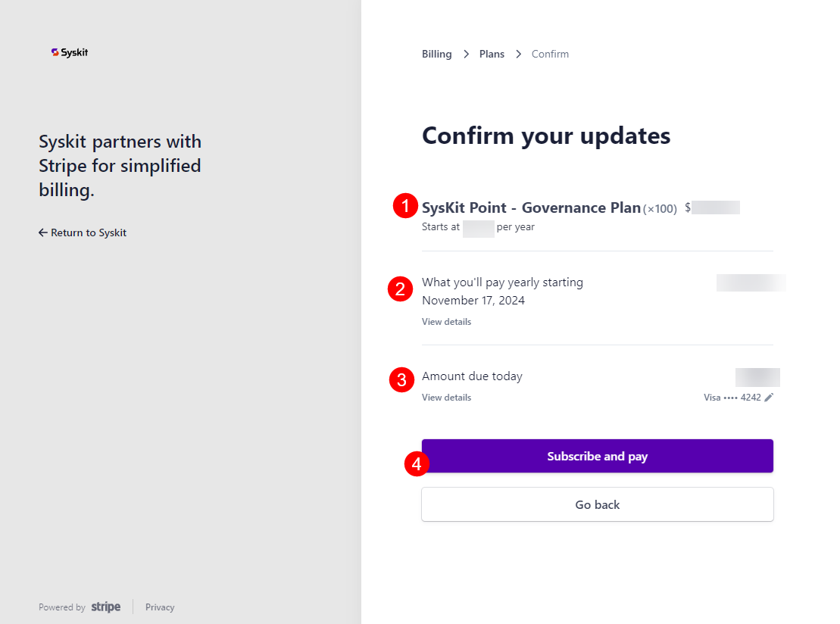This screenshot has height=624, width=840.
Task: Click the red numbered badge 1
Action: pyautogui.click(x=404, y=205)
